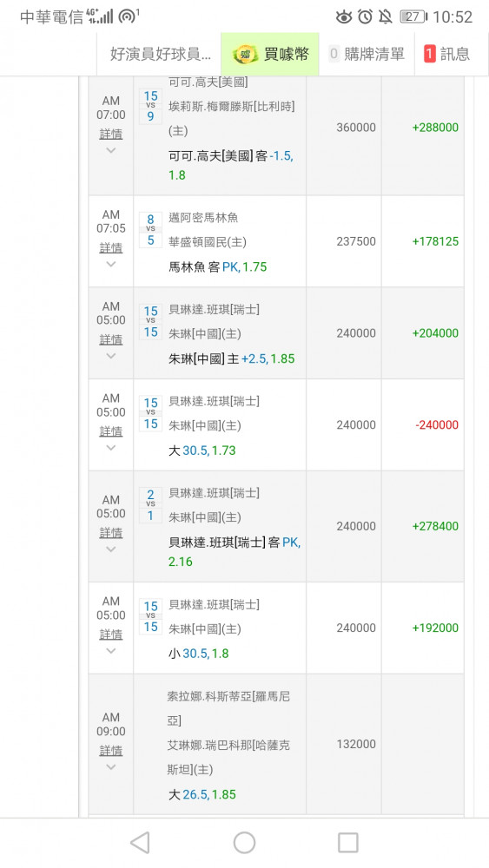
Task: Tap the Android back navigation triangle
Action: point(140,843)
